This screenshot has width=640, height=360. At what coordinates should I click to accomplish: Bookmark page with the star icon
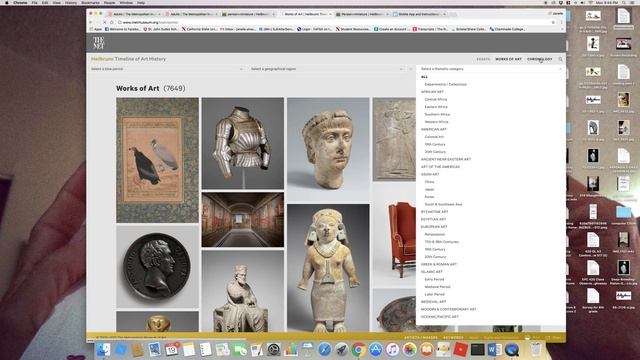[553, 22]
